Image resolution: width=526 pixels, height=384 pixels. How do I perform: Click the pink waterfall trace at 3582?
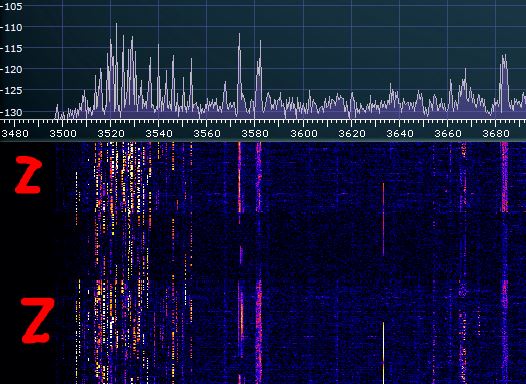tap(258, 178)
